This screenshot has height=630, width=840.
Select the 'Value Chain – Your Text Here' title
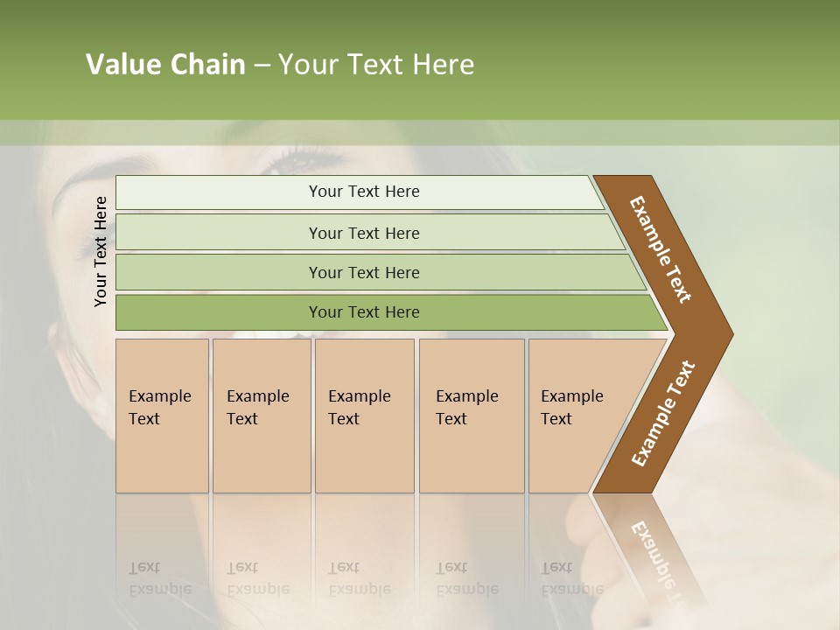(280, 64)
